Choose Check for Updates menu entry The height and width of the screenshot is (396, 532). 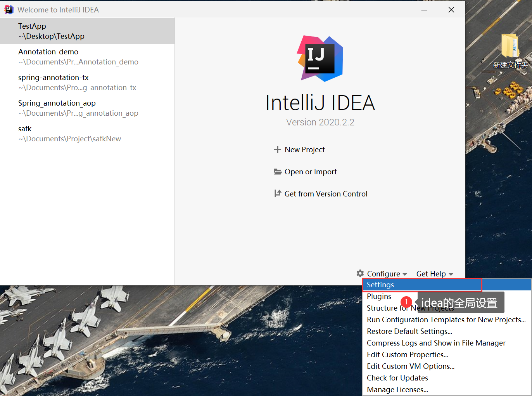coord(447,378)
